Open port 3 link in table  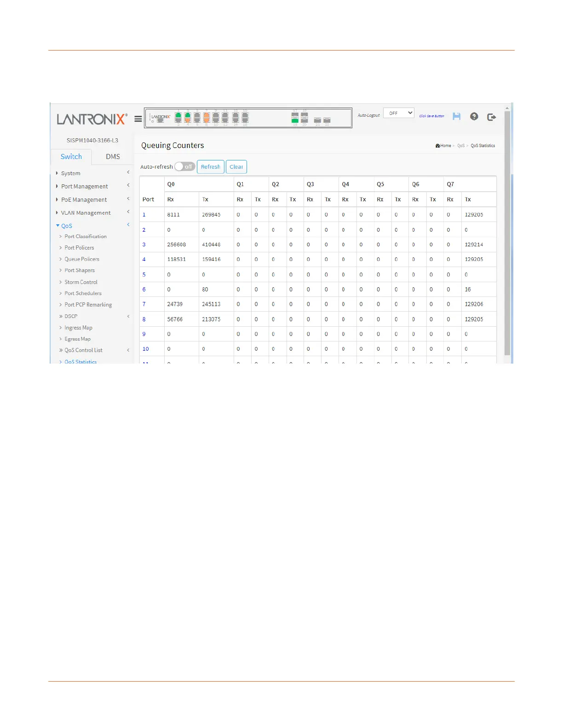[144, 245]
